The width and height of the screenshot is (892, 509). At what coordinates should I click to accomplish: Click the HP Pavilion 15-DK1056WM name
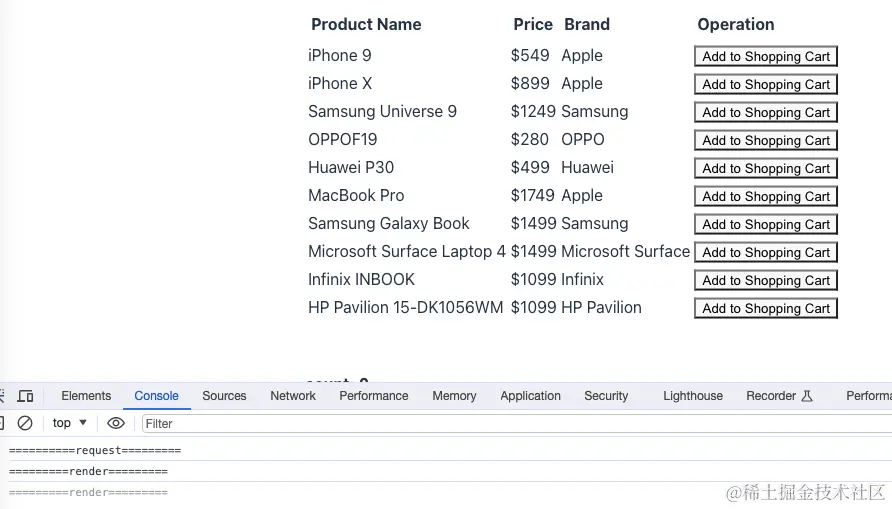(406, 307)
